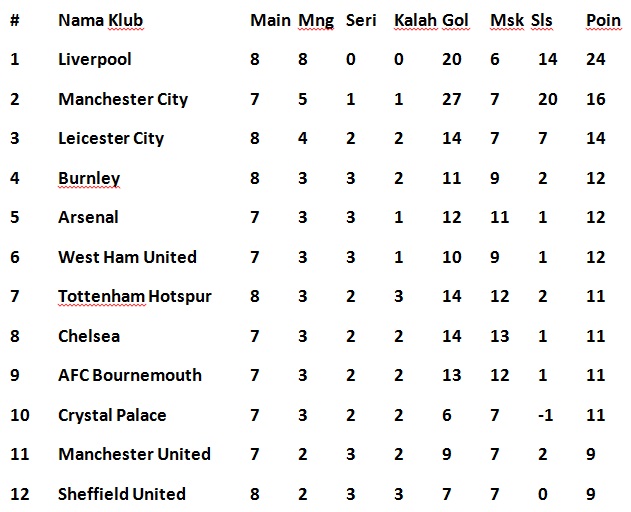
Task: Select West Ham United text
Action: [x=127, y=257]
